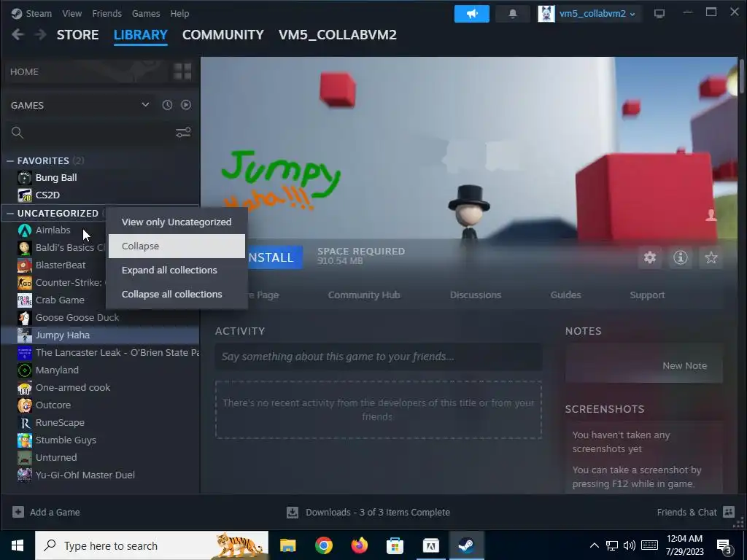
Task: Open the VM5_COLLABVM2 profile tab
Action: pos(337,35)
